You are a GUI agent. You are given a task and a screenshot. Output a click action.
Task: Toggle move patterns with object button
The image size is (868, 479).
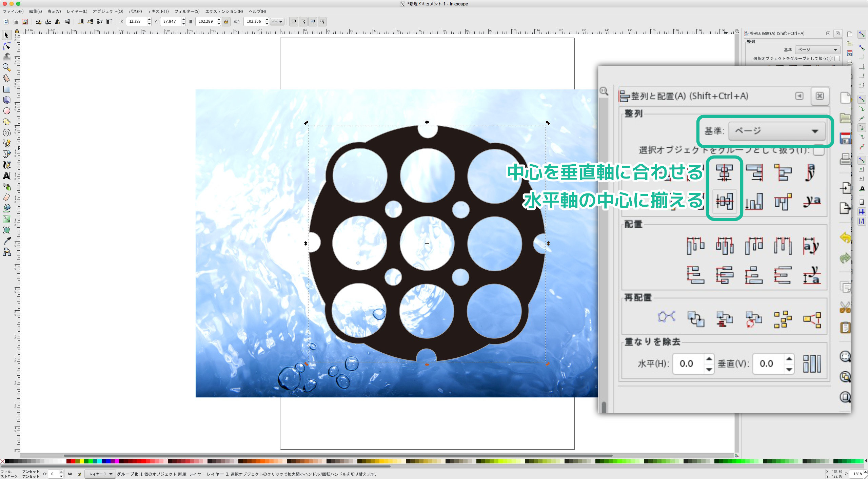click(x=322, y=22)
